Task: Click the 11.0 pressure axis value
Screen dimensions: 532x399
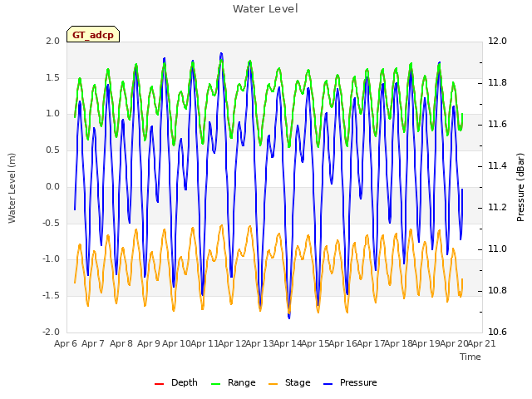Action: click(497, 249)
